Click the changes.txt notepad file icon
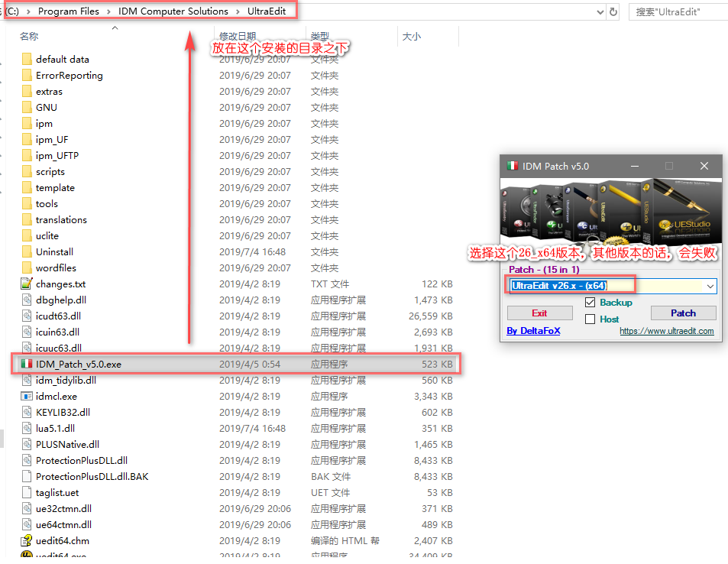 27,284
